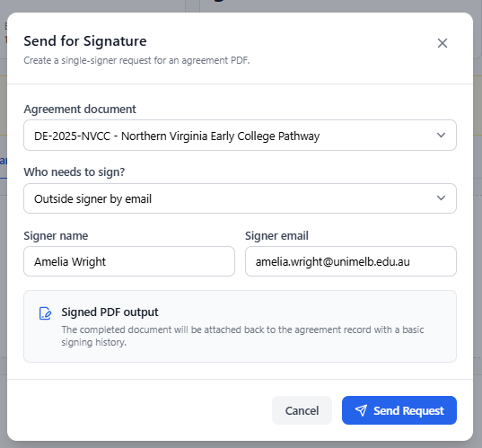The height and width of the screenshot is (448, 482).
Task: Click the single-signer request subtitle text
Action: click(136, 60)
